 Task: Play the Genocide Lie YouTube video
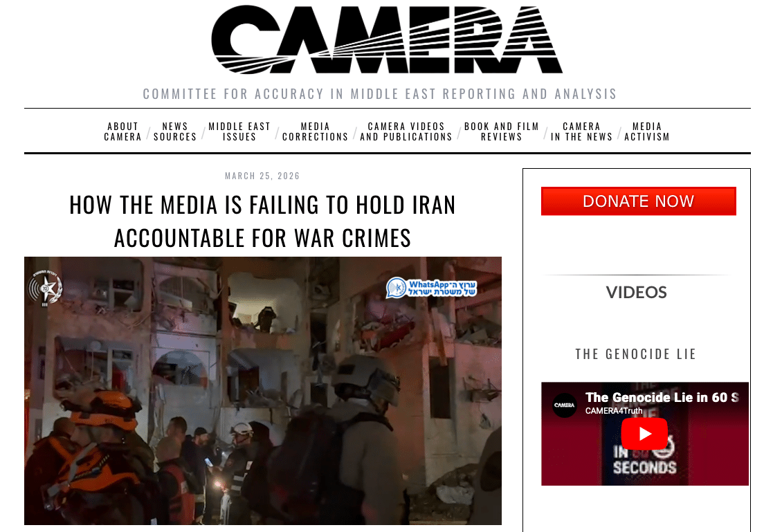coord(644,434)
